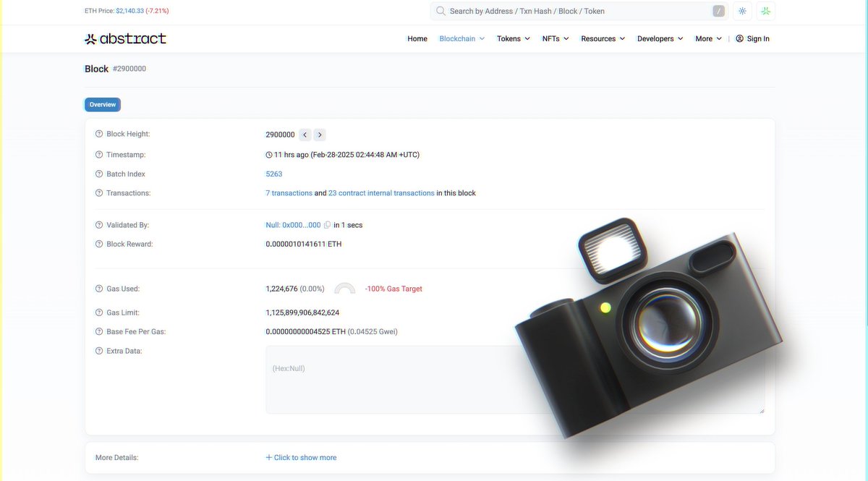868x481 pixels.
Task: Click help icon beside Block Height
Action: click(x=99, y=135)
